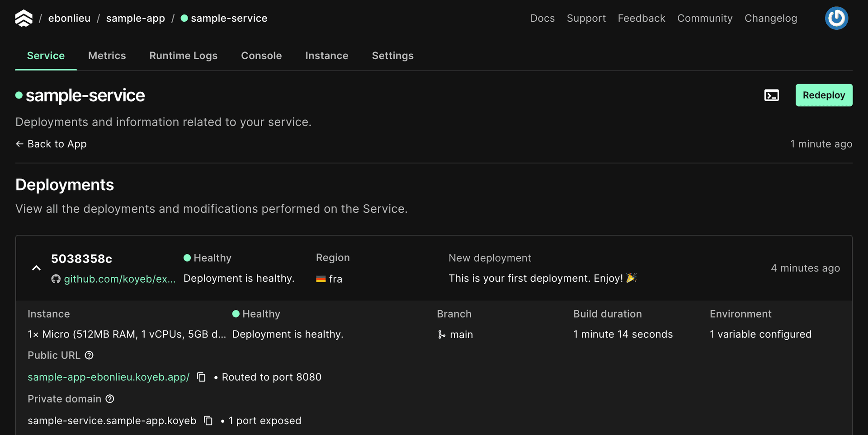868x435 pixels.
Task: Expand the truncated github.com/koyeb/ex... repository link
Action: click(120, 279)
